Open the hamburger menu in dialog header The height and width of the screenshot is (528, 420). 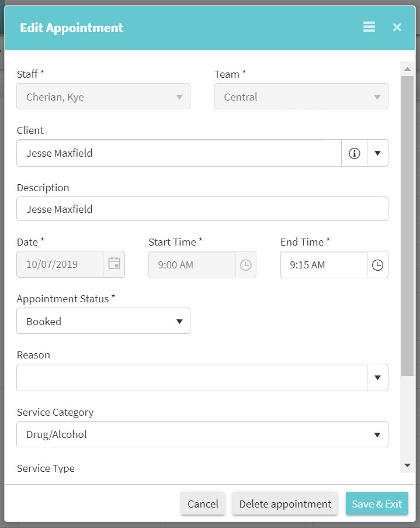[x=369, y=27]
